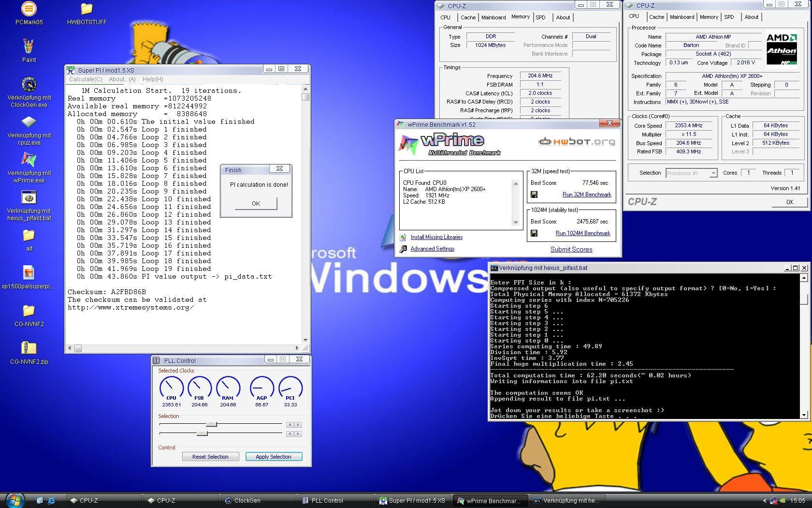Screen dimensions: 812x508
Task: Switch to Memory tab in right CPU-Z window
Action: [x=709, y=17]
